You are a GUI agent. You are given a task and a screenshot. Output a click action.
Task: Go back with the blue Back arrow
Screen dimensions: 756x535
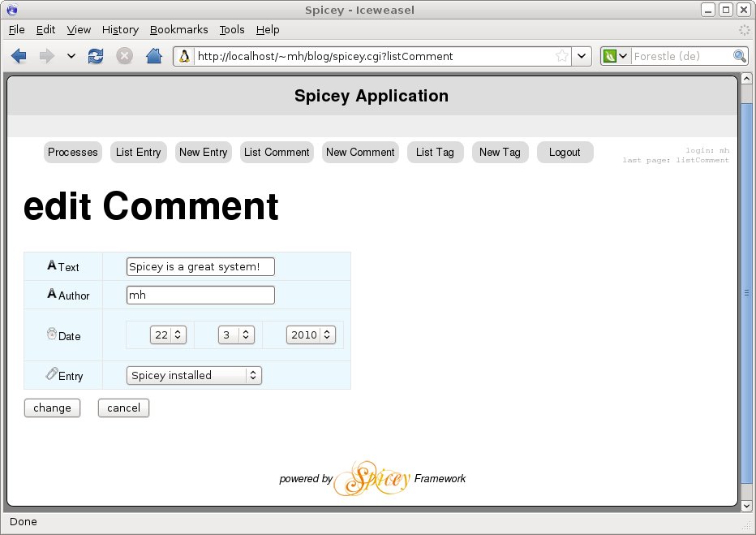(x=19, y=56)
